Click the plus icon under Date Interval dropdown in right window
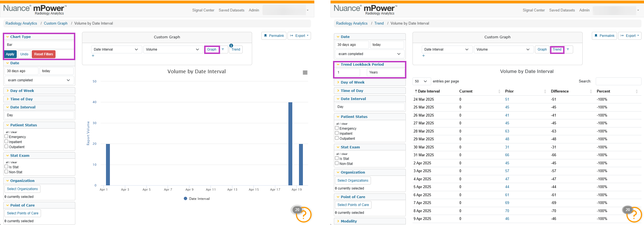Image resolution: width=644 pixels, height=225 pixels. click(x=423, y=56)
